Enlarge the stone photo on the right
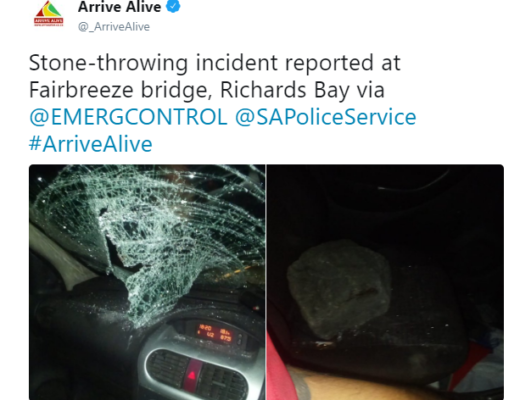The image size is (520, 400). click(x=385, y=282)
